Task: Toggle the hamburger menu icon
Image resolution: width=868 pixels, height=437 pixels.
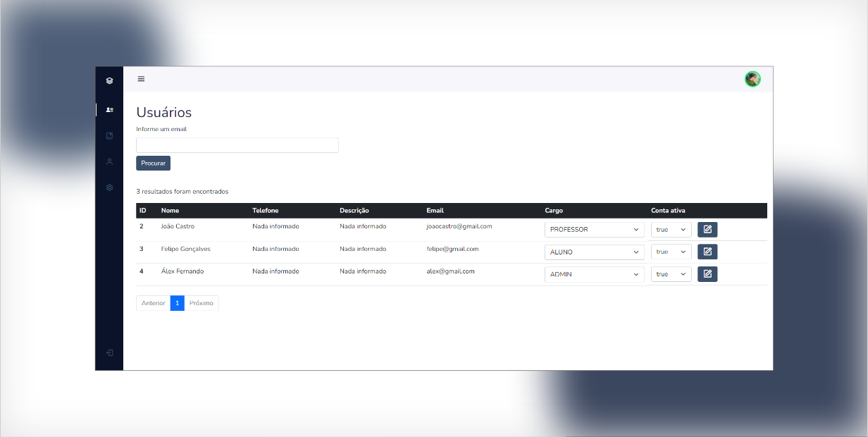Action: click(141, 79)
